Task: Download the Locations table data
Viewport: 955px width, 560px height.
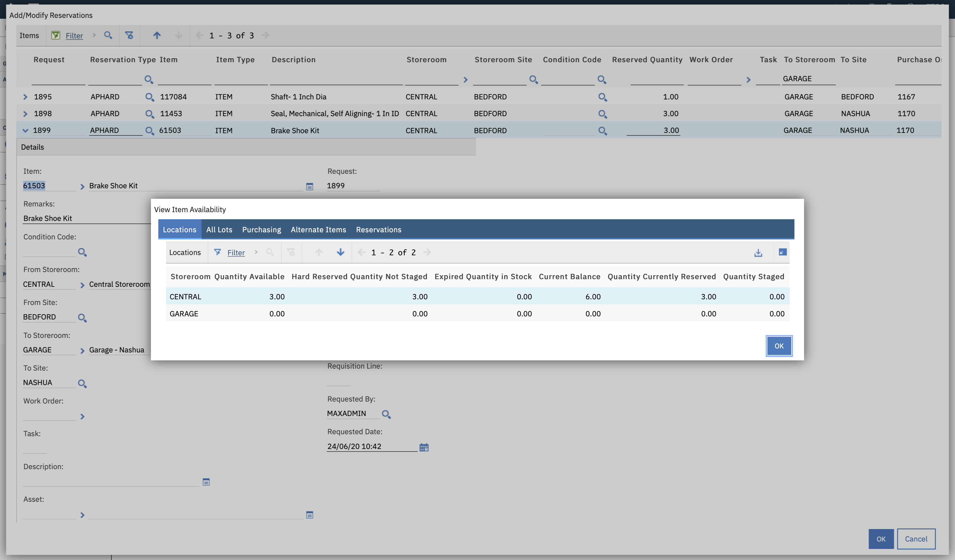Action: click(x=758, y=252)
